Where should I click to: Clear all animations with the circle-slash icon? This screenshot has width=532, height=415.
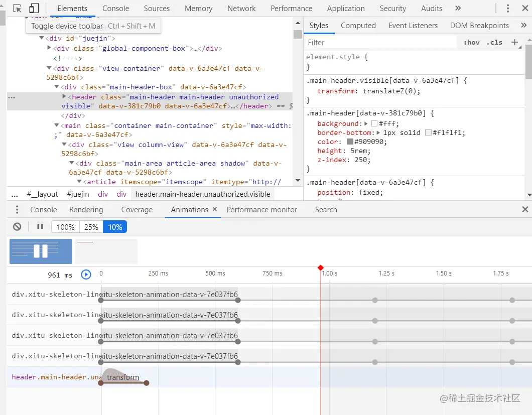pyautogui.click(x=17, y=227)
